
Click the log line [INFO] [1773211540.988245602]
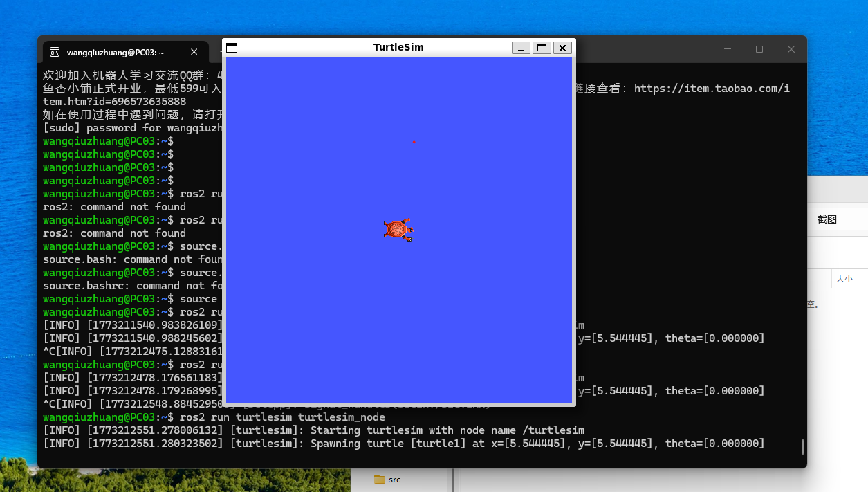coord(132,338)
